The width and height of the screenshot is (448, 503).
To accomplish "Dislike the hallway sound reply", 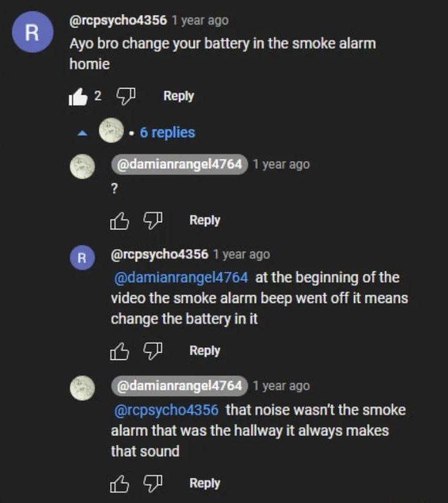I will click(153, 483).
